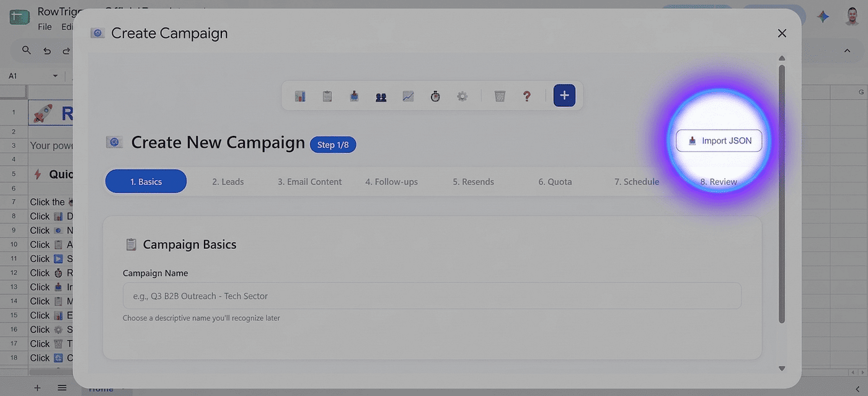Image resolution: width=868 pixels, height=396 pixels.
Task: Click the Import JSON button
Action: [x=719, y=141]
